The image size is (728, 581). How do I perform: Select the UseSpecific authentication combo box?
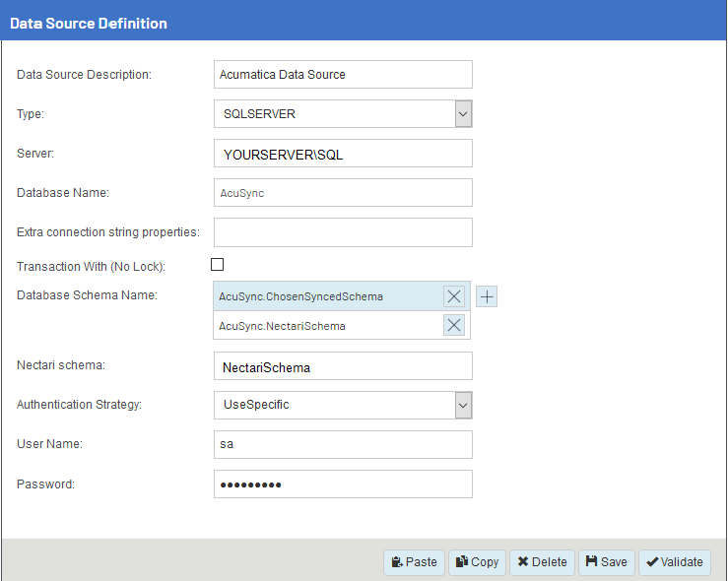[343, 405]
